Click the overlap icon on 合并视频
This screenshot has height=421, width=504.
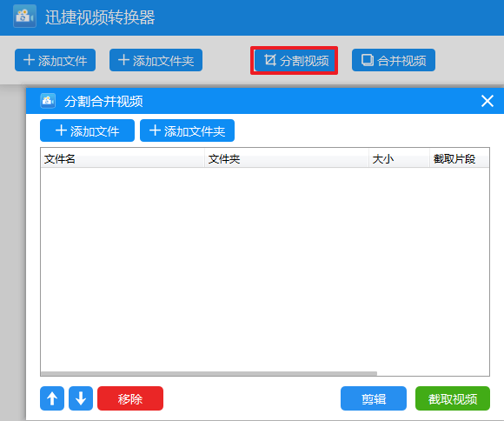[367, 60]
